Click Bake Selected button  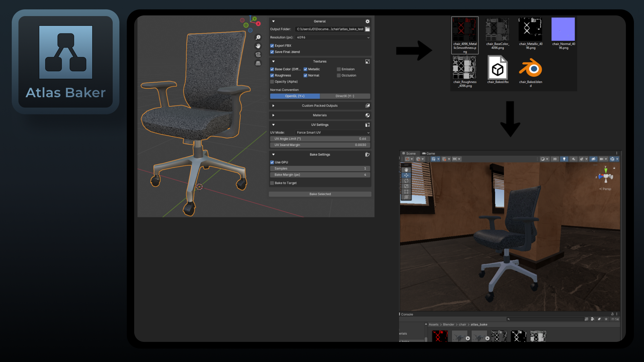[320, 194]
